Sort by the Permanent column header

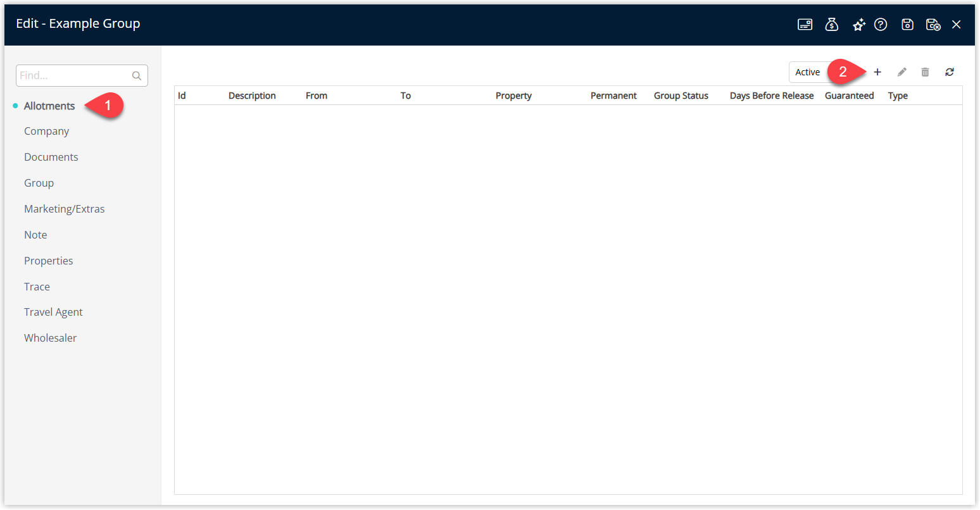coord(613,96)
